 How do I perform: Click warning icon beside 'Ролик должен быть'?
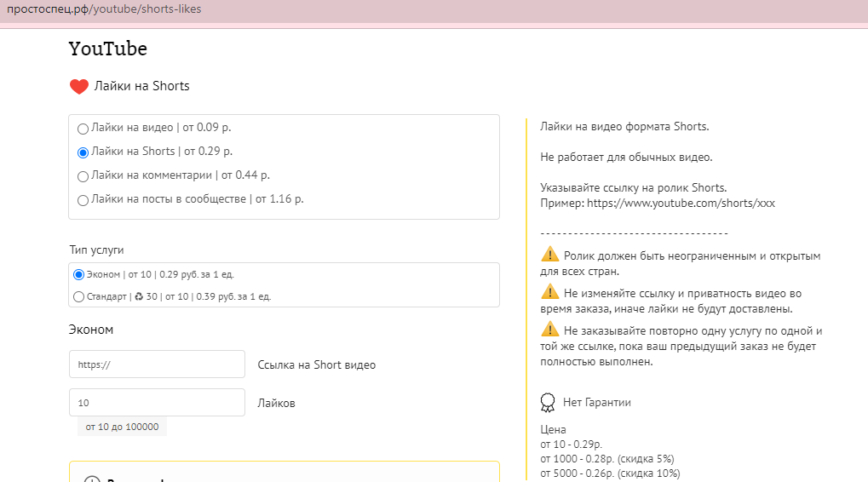coord(549,255)
